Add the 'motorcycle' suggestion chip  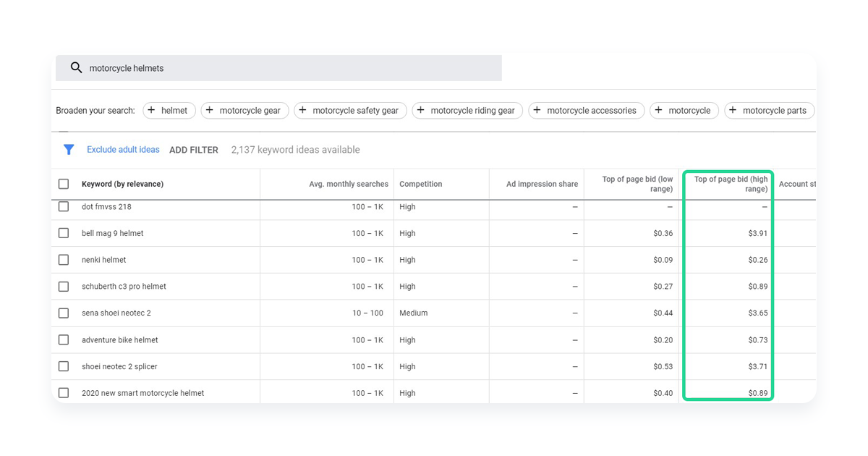(684, 111)
